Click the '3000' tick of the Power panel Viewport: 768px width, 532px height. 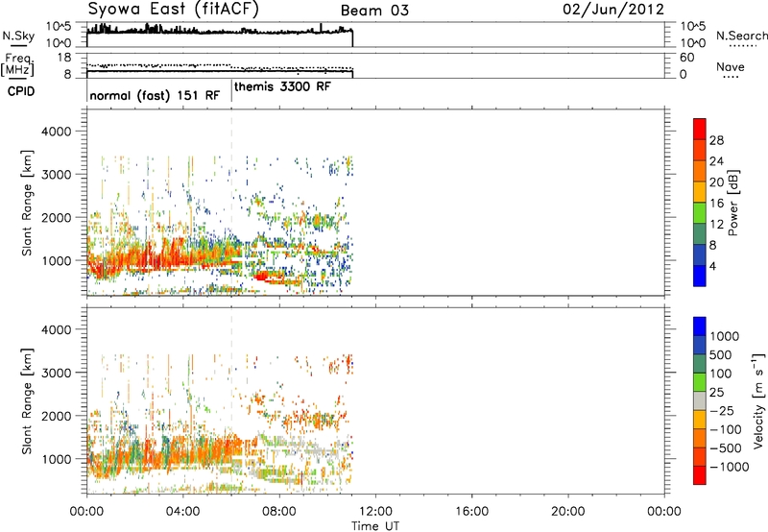[x=56, y=175]
